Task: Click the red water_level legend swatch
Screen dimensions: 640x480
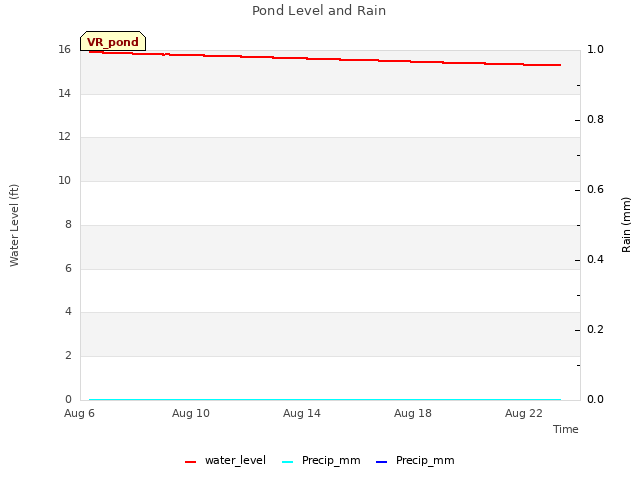Action: click(191, 462)
